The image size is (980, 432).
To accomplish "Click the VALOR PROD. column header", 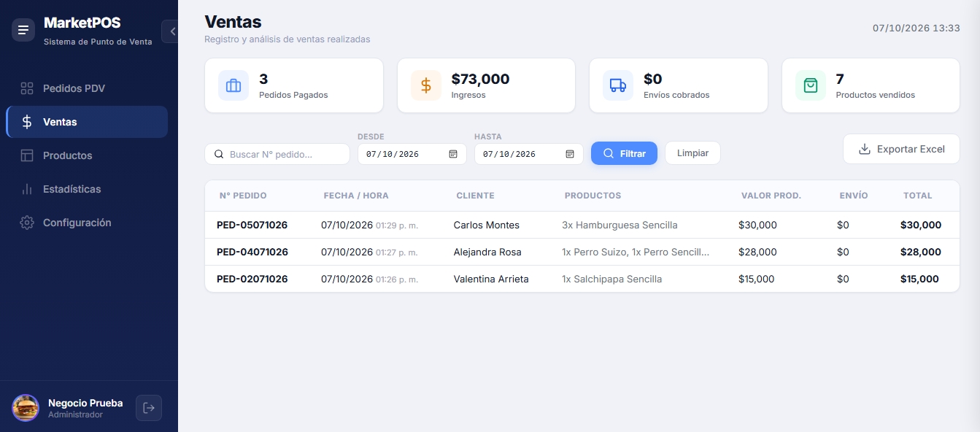I will (x=771, y=196).
